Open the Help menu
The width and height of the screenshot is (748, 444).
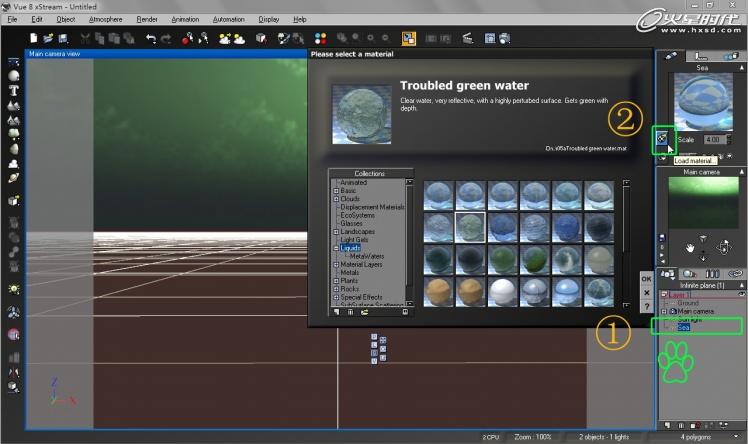coord(300,20)
